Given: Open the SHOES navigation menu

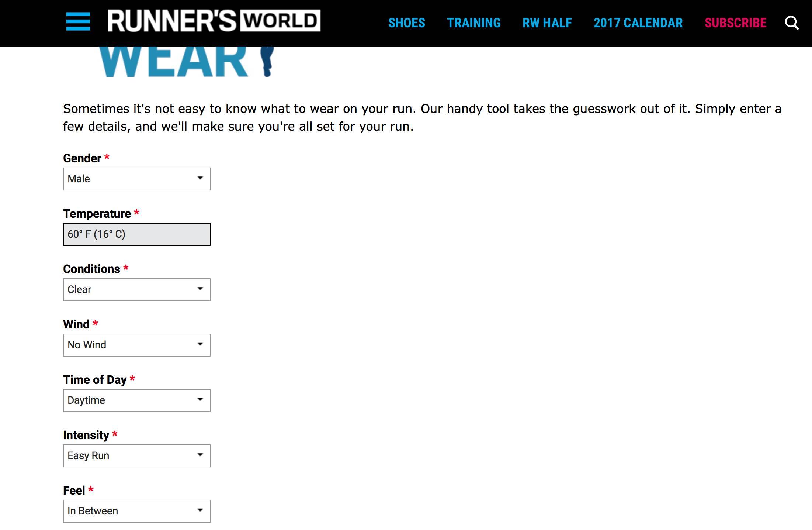Looking at the screenshot, I should click(406, 23).
